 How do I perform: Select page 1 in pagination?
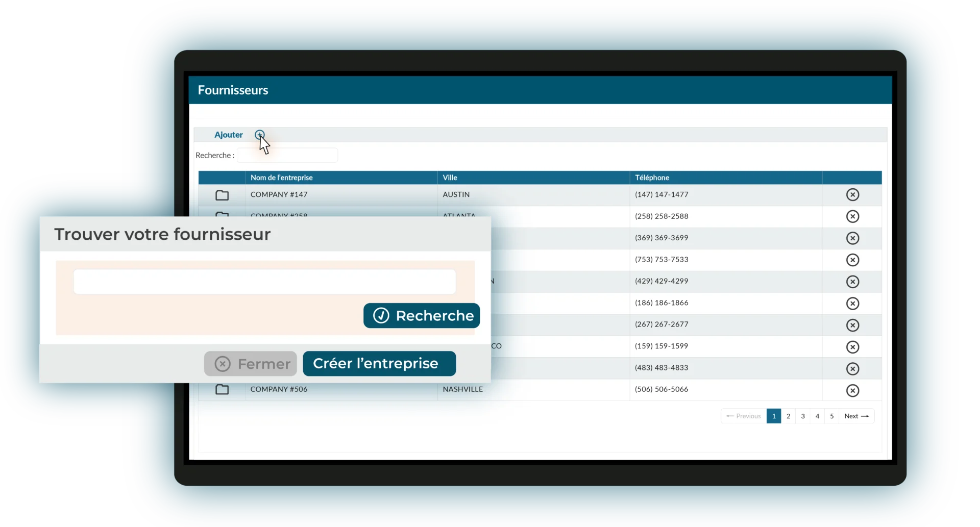coord(774,416)
